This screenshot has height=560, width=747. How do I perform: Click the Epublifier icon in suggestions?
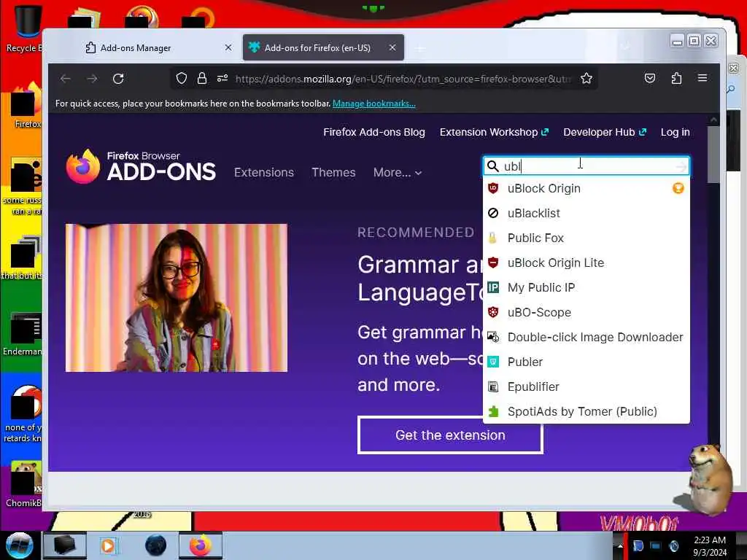click(493, 386)
